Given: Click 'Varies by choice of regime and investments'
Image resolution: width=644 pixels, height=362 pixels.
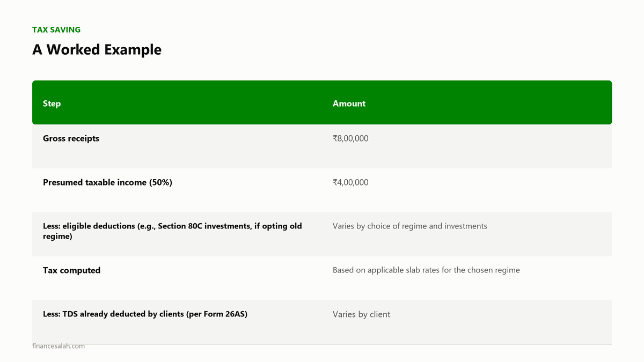Looking at the screenshot, I should point(410,226).
